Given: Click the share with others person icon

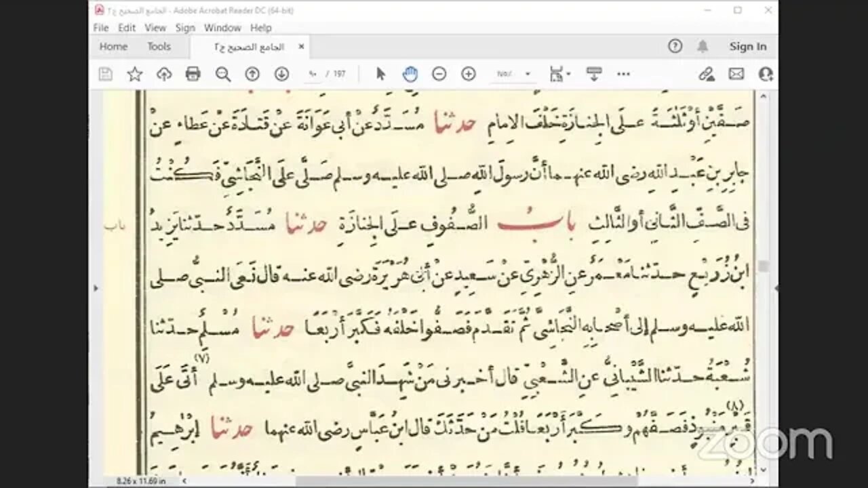Looking at the screenshot, I should point(766,74).
